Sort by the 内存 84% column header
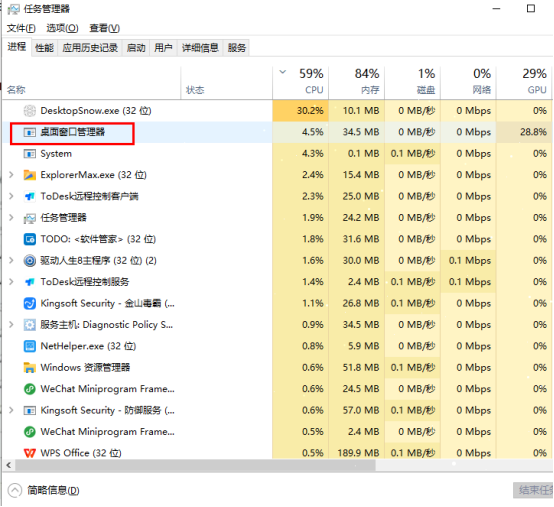The image size is (554, 507). coord(356,83)
